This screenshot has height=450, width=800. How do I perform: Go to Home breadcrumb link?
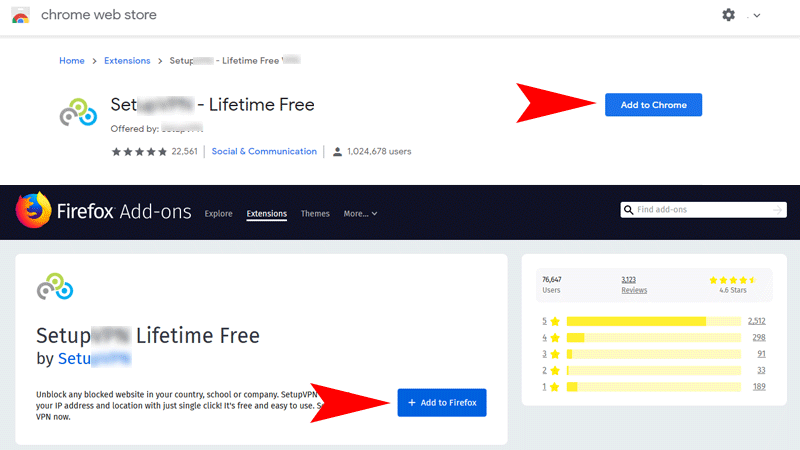(x=71, y=61)
